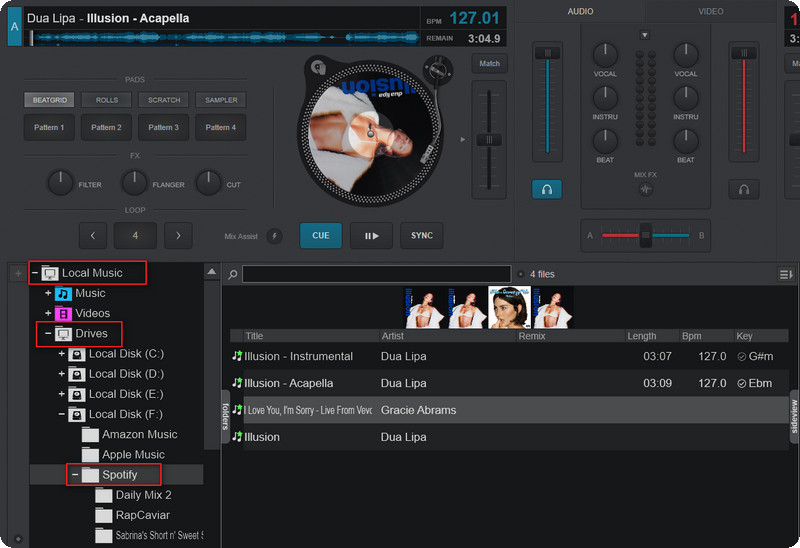This screenshot has width=800, height=548.
Task: Toggle the SYNC button
Action: 421,236
